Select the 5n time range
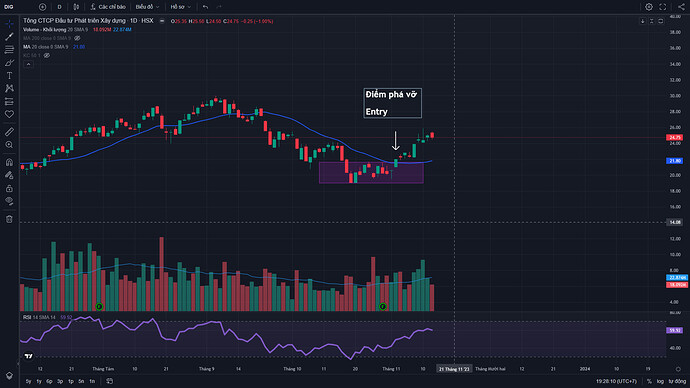The height and width of the screenshot is (388, 690). click(81, 381)
